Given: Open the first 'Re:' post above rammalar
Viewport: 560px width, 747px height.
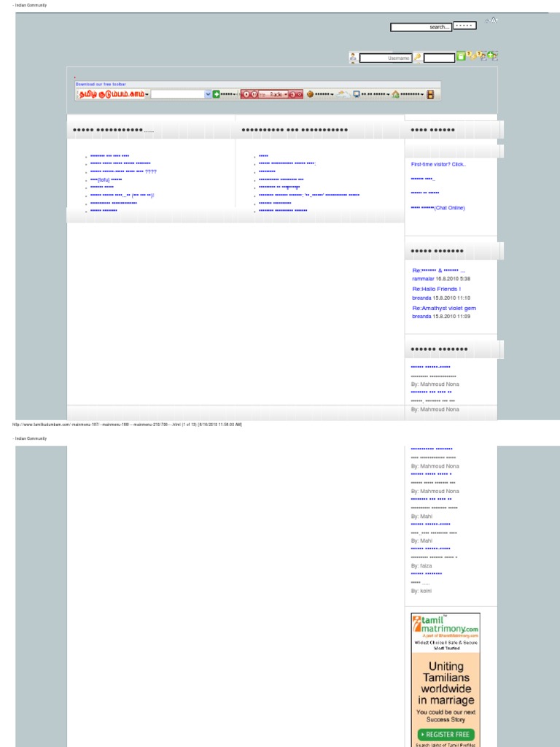Looking at the screenshot, I should [x=438, y=271].
